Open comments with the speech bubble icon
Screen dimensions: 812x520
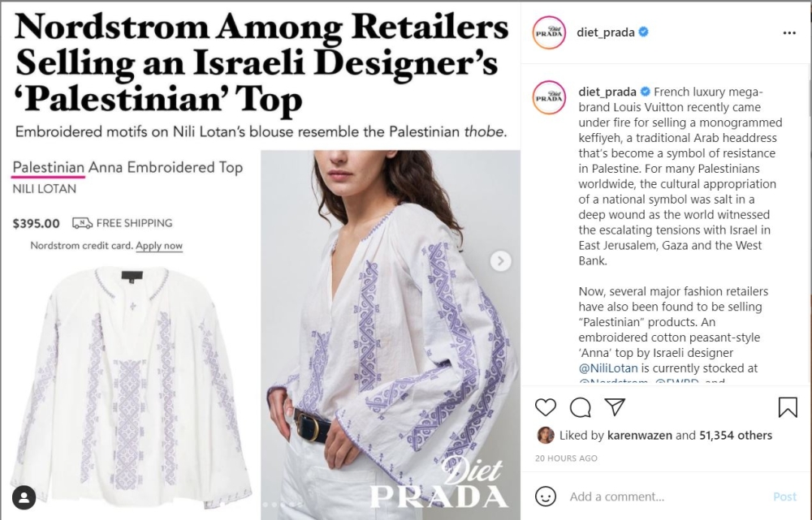coord(580,408)
